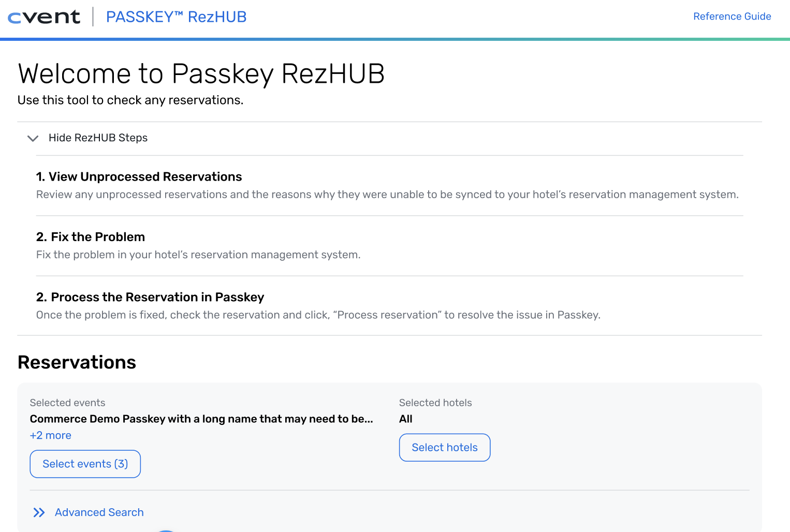Image resolution: width=790 pixels, height=532 pixels.
Task: Show the +2 more selected events
Action: coord(51,435)
